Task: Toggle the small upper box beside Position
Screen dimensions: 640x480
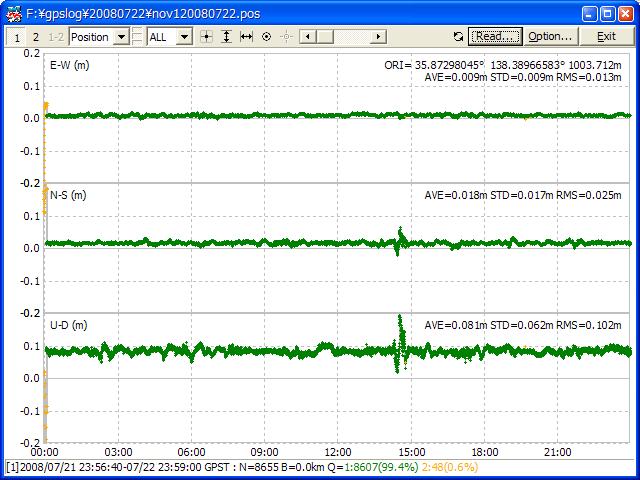Action: (138, 32)
